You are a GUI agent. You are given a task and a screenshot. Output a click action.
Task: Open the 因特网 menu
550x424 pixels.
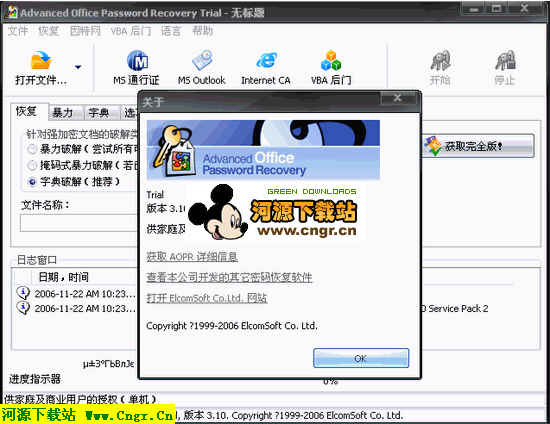pos(85,31)
